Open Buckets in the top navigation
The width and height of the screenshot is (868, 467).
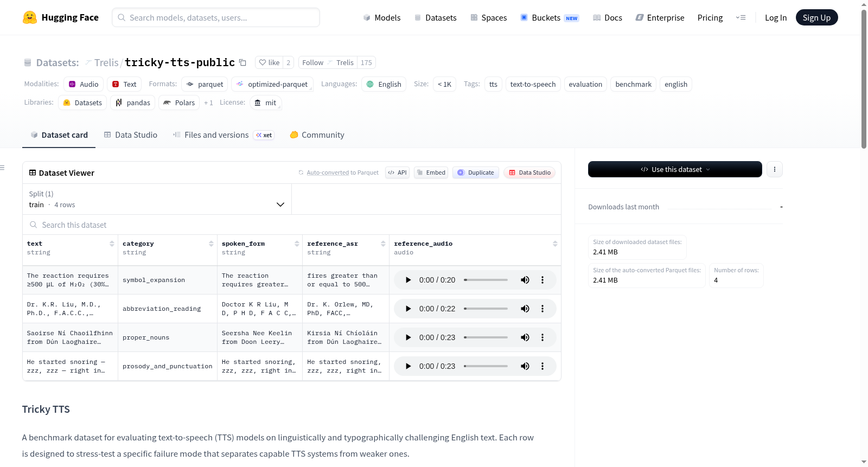pos(550,17)
